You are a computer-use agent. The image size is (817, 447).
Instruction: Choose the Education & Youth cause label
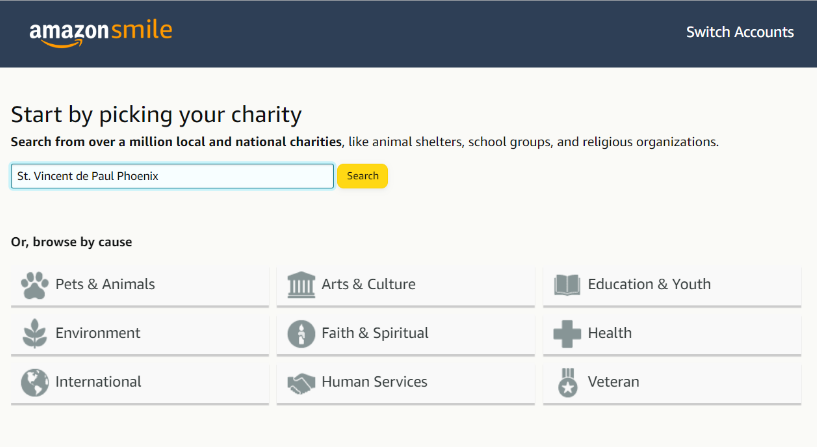(649, 284)
